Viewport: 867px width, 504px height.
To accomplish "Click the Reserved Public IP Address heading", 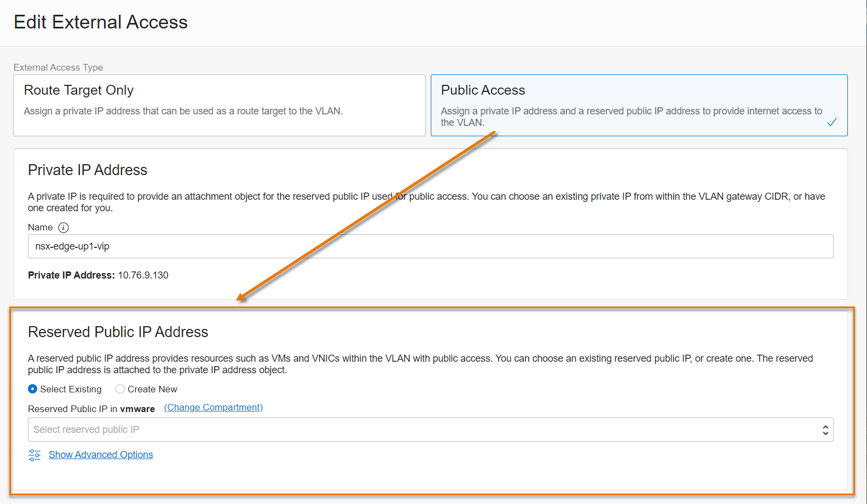I will pyautogui.click(x=118, y=332).
